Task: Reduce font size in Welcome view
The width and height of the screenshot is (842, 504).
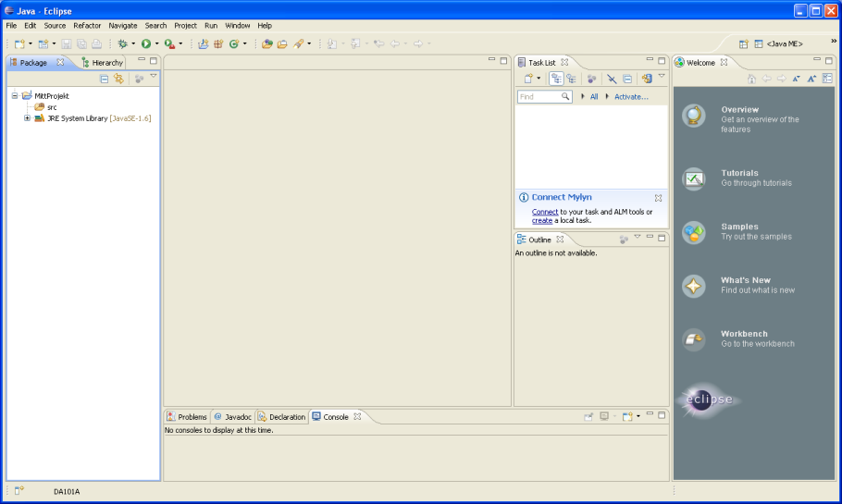Action: tap(797, 79)
